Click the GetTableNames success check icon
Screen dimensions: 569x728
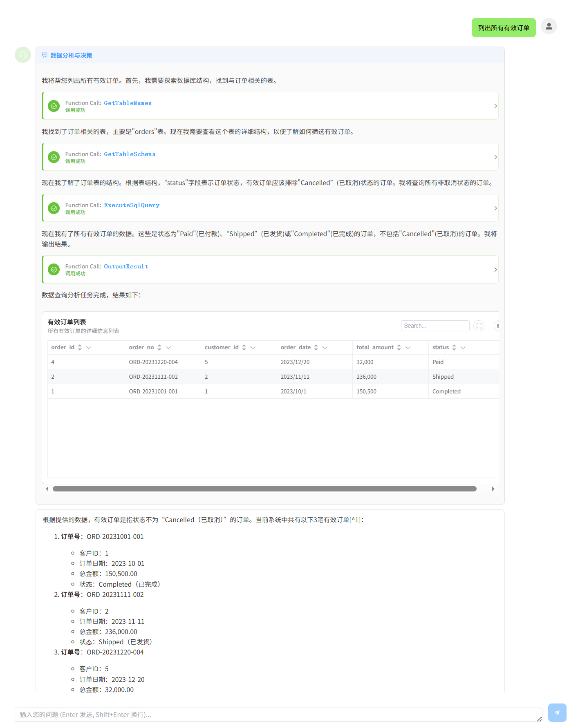54,106
